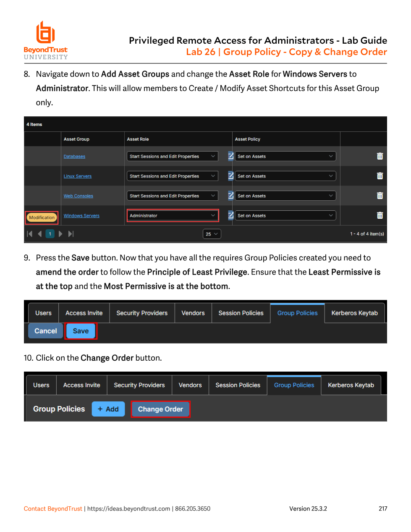411x532 pixels.
Task: Open the Windows Servers asset group link
Action: tap(81, 216)
